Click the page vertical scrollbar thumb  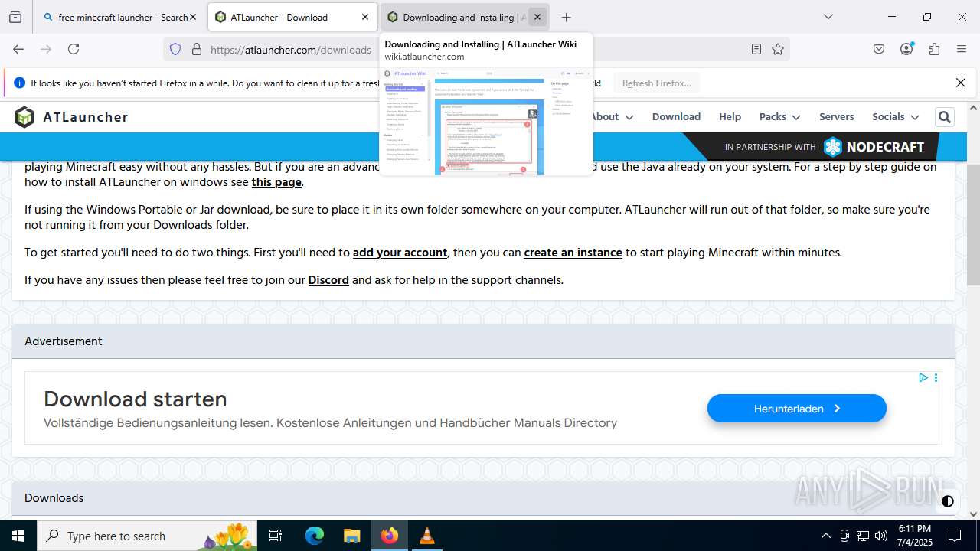[x=973, y=223]
